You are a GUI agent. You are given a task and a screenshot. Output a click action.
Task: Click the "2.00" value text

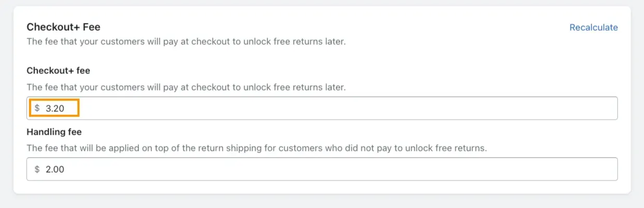point(55,169)
